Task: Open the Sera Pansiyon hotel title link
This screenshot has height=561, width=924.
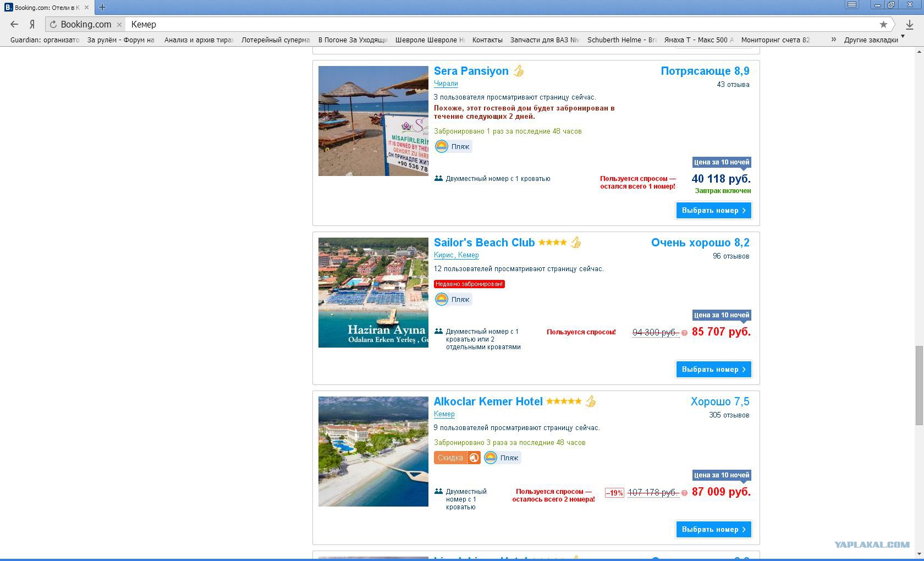Action: pyautogui.click(x=471, y=71)
